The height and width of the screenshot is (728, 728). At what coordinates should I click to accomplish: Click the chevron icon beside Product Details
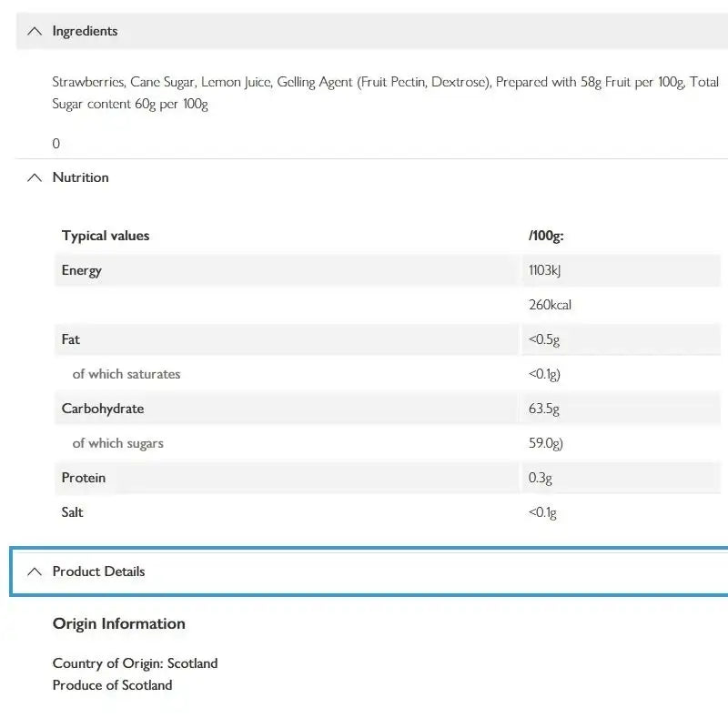pyautogui.click(x=35, y=571)
